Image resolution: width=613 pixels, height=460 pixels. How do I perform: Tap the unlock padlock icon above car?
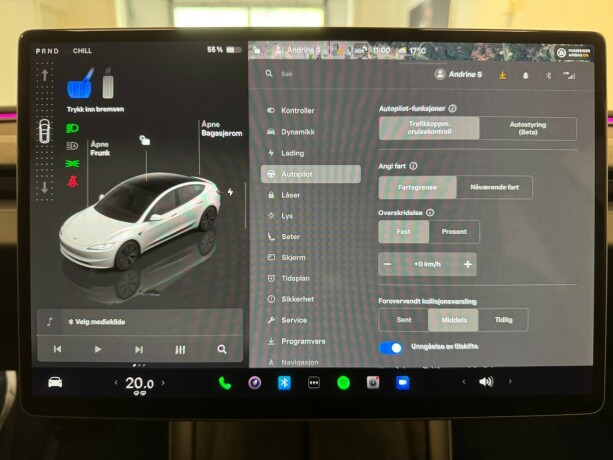[145, 140]
